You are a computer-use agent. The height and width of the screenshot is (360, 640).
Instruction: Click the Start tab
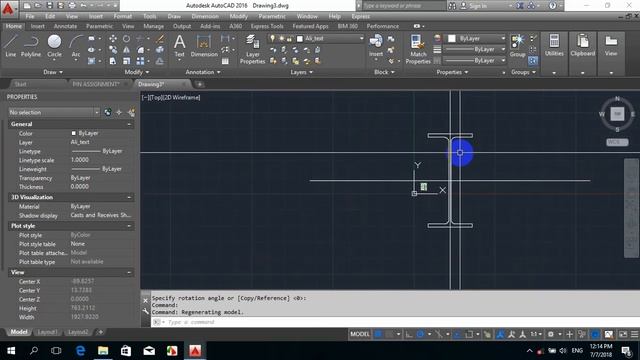coord(20,84)
